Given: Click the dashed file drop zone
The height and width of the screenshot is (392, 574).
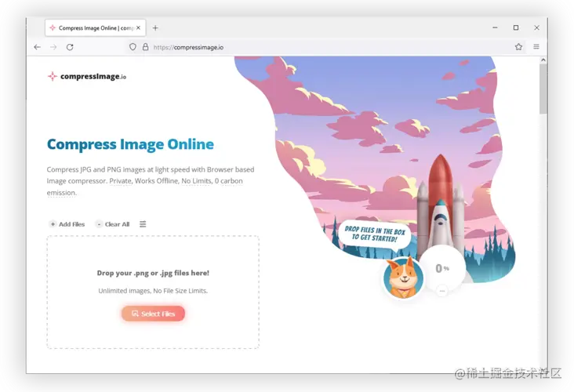Looking at the screenshot, I should click(x=153, y=292).
